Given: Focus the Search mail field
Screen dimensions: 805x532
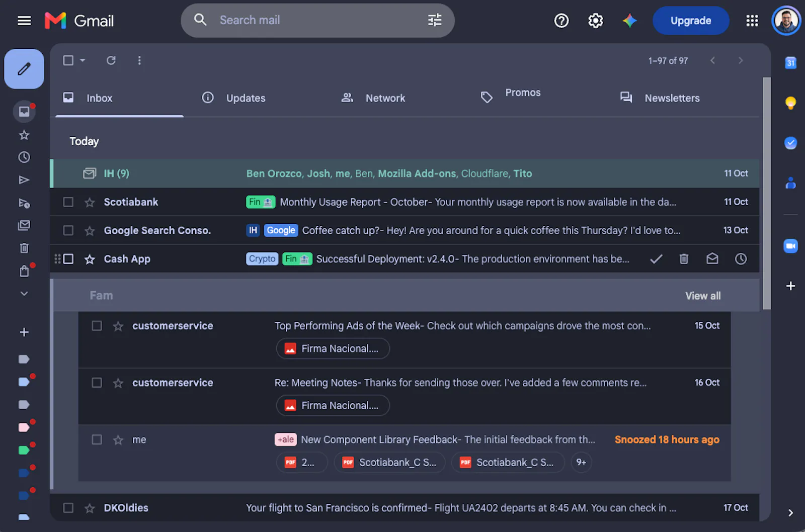Looking at the screenshot, I should [318, 20].
